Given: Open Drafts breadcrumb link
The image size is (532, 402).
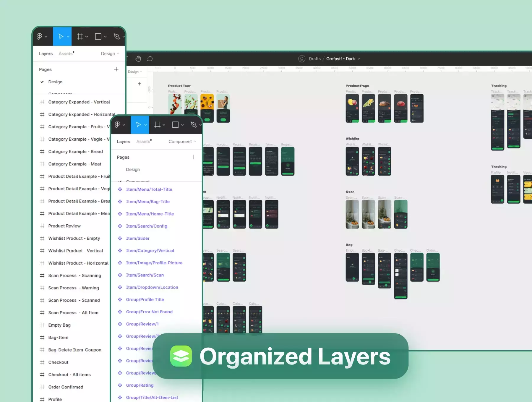Looking at the screenshot, I should 314,59.
